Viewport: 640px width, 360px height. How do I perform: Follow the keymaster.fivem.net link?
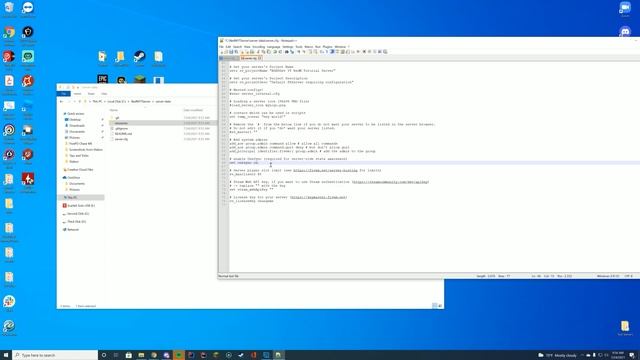pos(319,197)
